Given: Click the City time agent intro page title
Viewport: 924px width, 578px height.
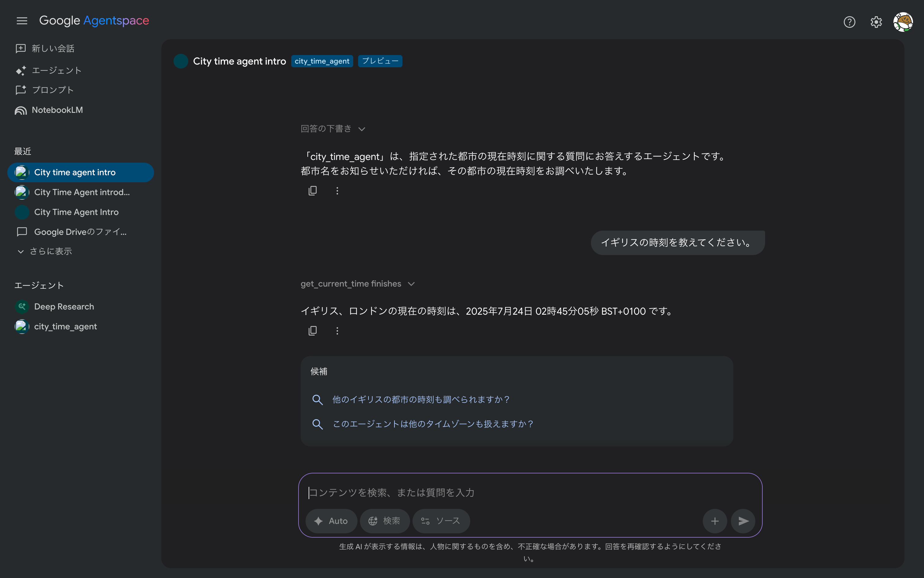Looking at the screenshot, I should [x=239, y=61].
